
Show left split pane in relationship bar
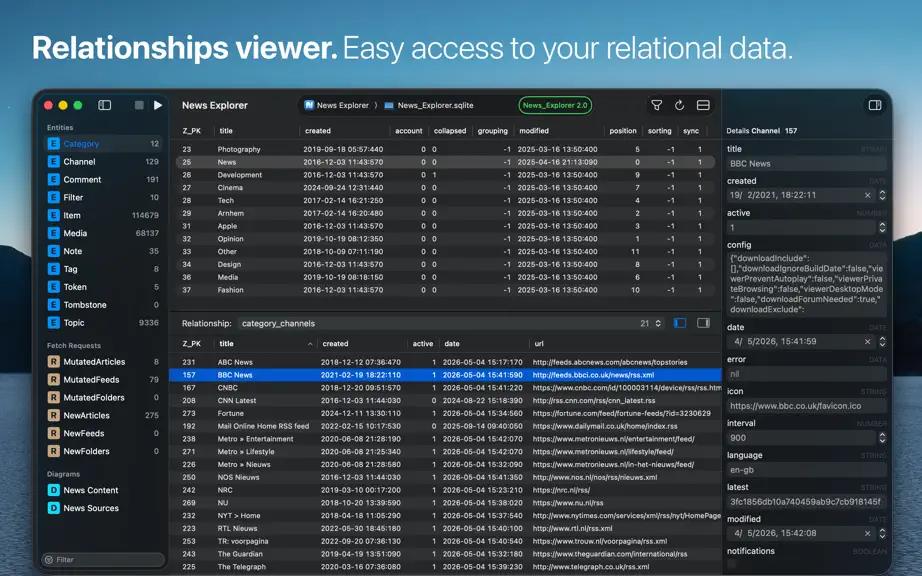pos(680,323)
